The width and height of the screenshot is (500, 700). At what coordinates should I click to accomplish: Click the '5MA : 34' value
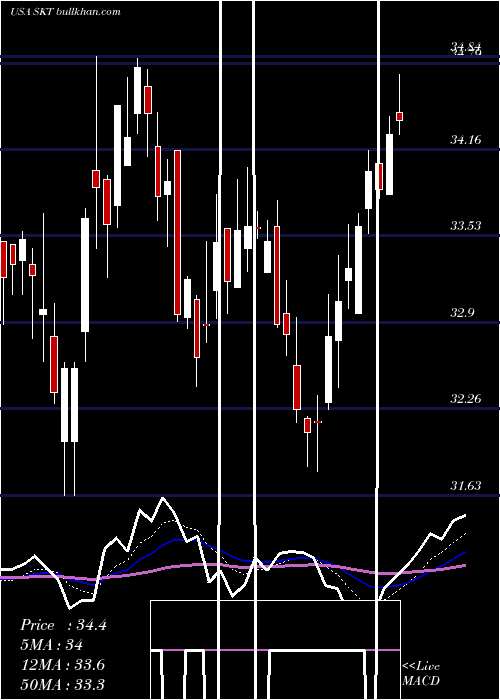[51, 645]
